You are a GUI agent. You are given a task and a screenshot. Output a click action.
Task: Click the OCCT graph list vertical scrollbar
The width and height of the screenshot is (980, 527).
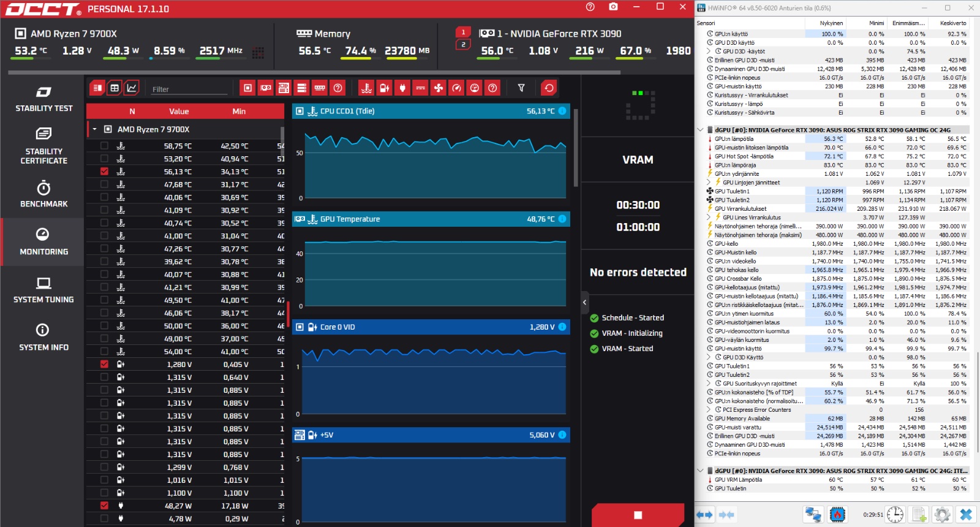[576, 147]
